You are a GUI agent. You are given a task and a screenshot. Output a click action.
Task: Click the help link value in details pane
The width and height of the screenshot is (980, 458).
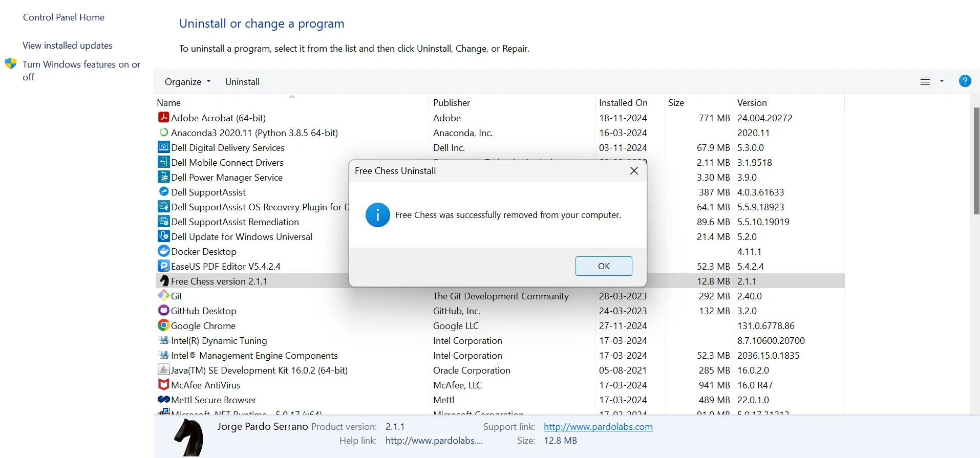pyautogui.click(x=434, y=441)
